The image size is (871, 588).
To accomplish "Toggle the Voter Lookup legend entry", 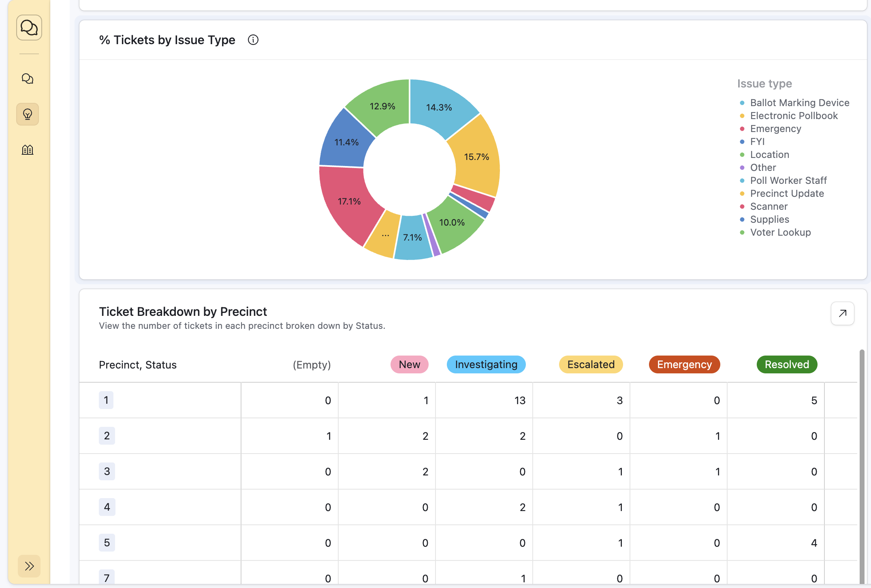I will [x=742, y=232].
